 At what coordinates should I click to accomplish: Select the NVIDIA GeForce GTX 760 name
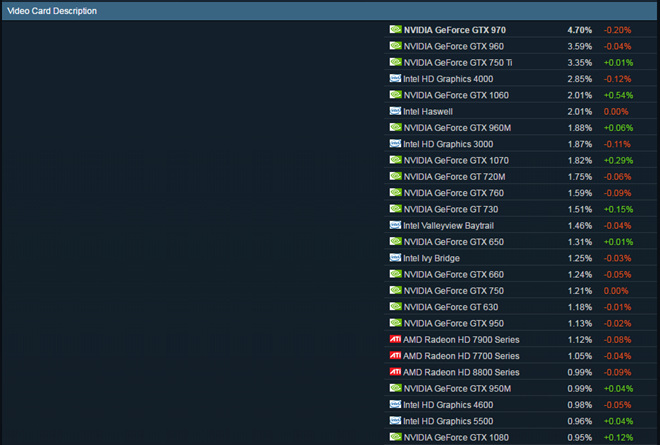pyautogui.click(x=454, y=193)
